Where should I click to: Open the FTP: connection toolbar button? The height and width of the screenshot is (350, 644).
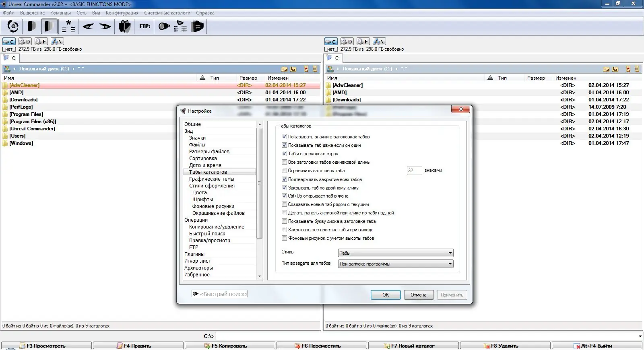click(145, 27)
